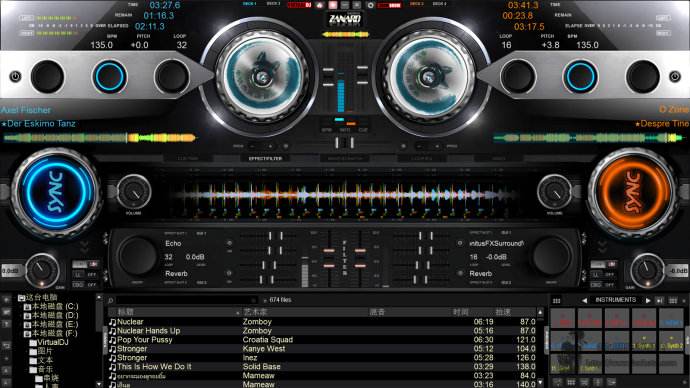Click the right deck VOLUME knob
The width and height of the screenshot is (690, 388).
(x=554, y=192)
